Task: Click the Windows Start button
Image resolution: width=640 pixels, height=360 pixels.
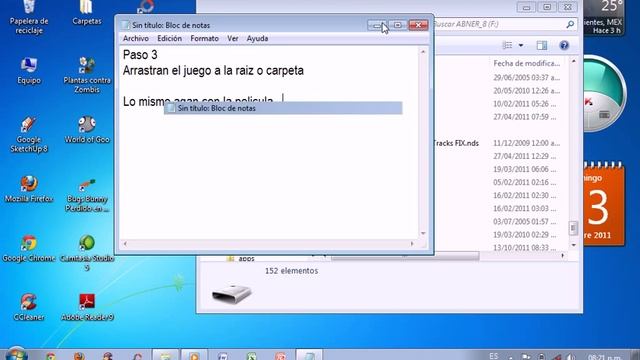Action: 16,353
